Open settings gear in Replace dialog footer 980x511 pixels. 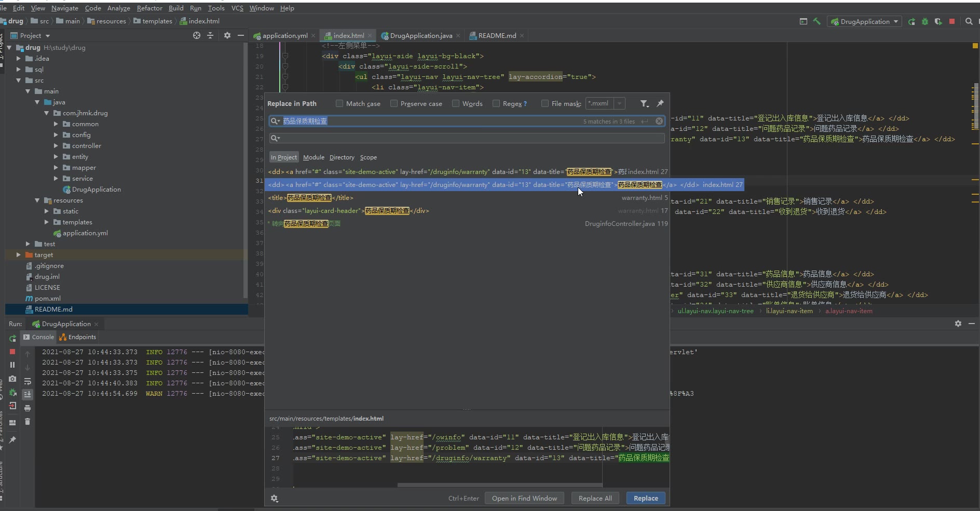coord(275,499)
